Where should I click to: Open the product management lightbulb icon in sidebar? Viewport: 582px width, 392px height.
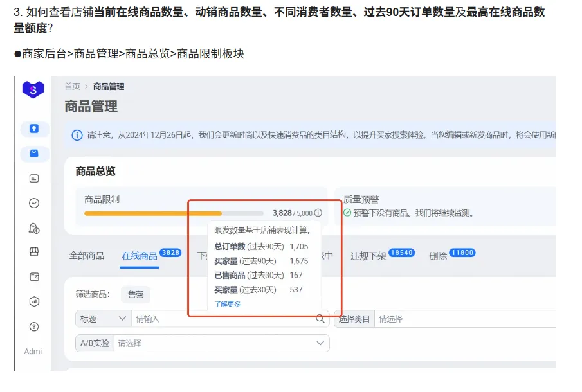coord(34,129)
